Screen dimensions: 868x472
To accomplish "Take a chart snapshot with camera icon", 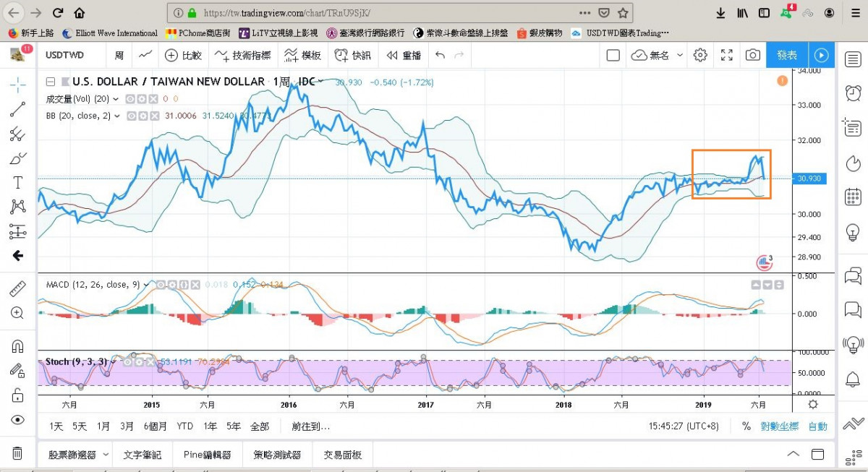I will (x=753, y=55).
